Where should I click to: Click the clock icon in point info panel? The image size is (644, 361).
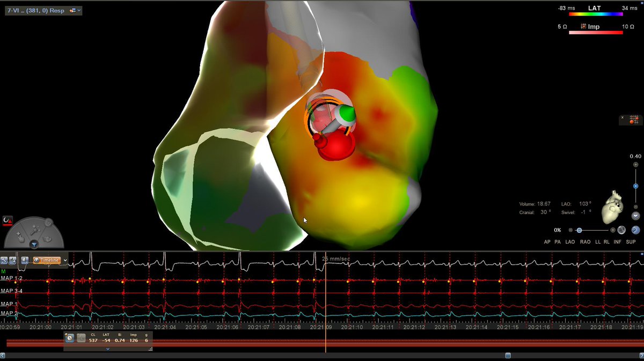tap(70, 338)
